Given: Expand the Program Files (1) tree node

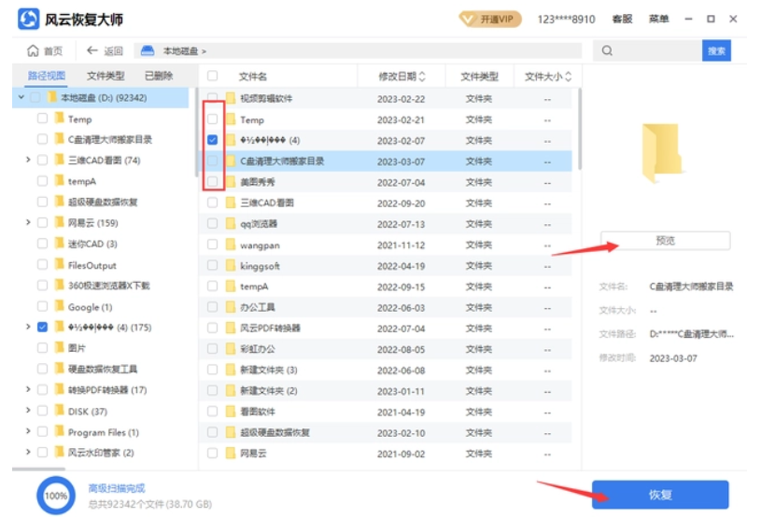Looking at the screenshot, I should [x=28, y=431].
